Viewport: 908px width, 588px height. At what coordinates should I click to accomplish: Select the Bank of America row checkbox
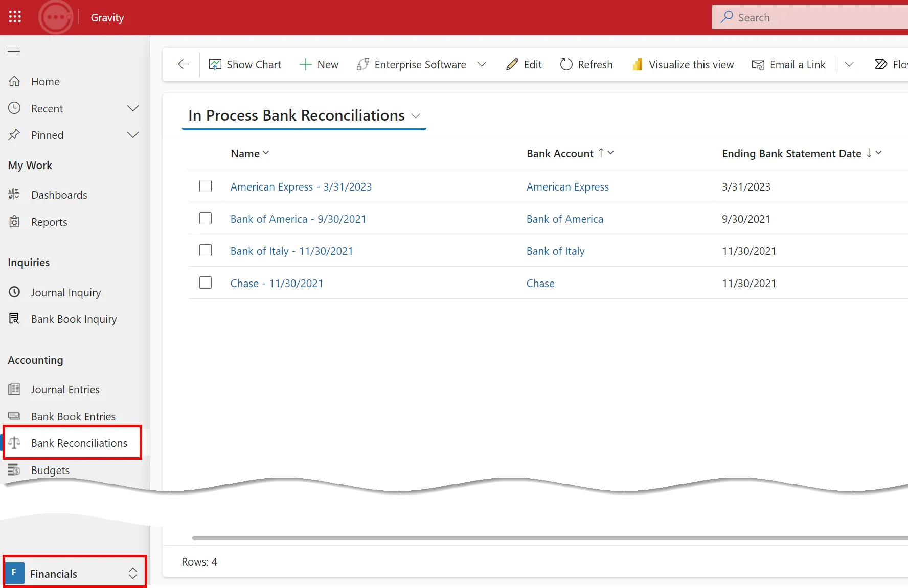[x=206, y=218]
